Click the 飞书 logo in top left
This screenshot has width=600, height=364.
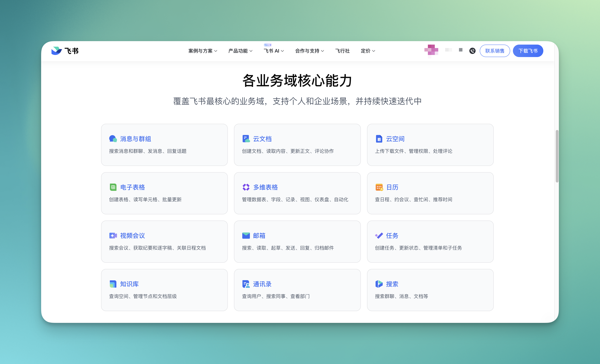tap(65, 51)
